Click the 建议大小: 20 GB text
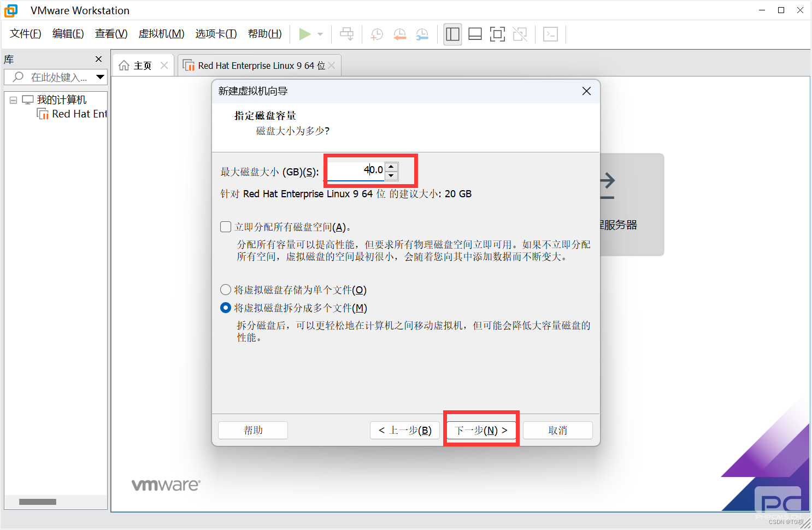 (x=431, y=194)
